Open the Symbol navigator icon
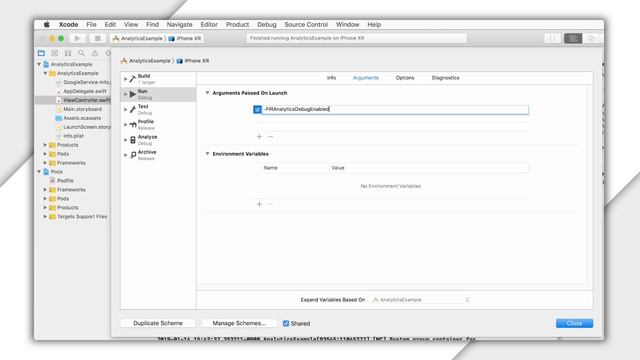 68,53
